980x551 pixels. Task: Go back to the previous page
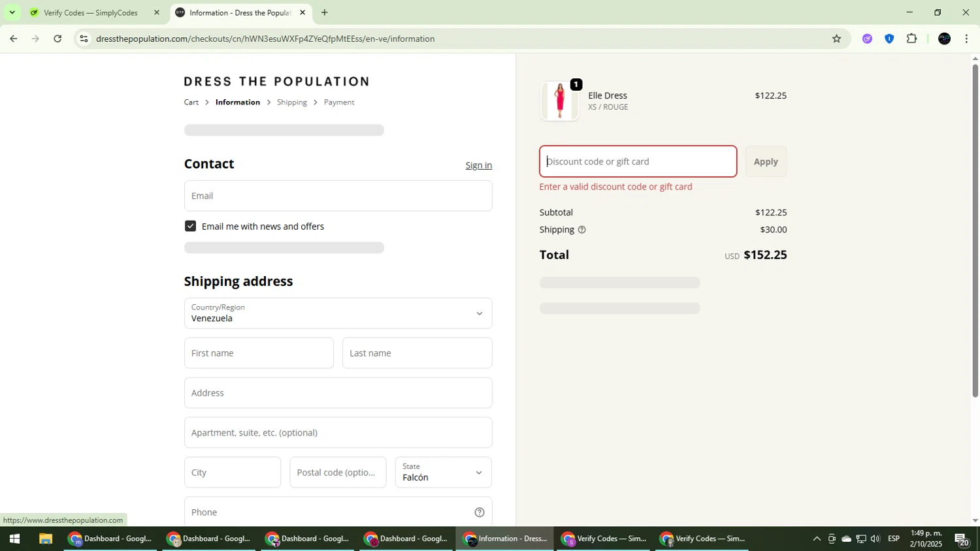tap(13, 39)
